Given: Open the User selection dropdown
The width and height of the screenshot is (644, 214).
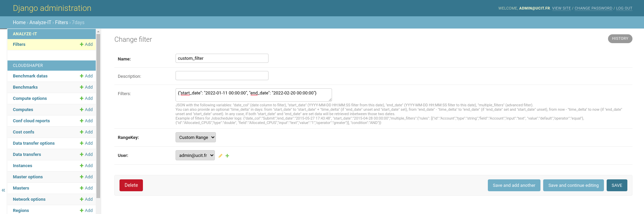Looking at the screenshot, I should pos(195,155).
